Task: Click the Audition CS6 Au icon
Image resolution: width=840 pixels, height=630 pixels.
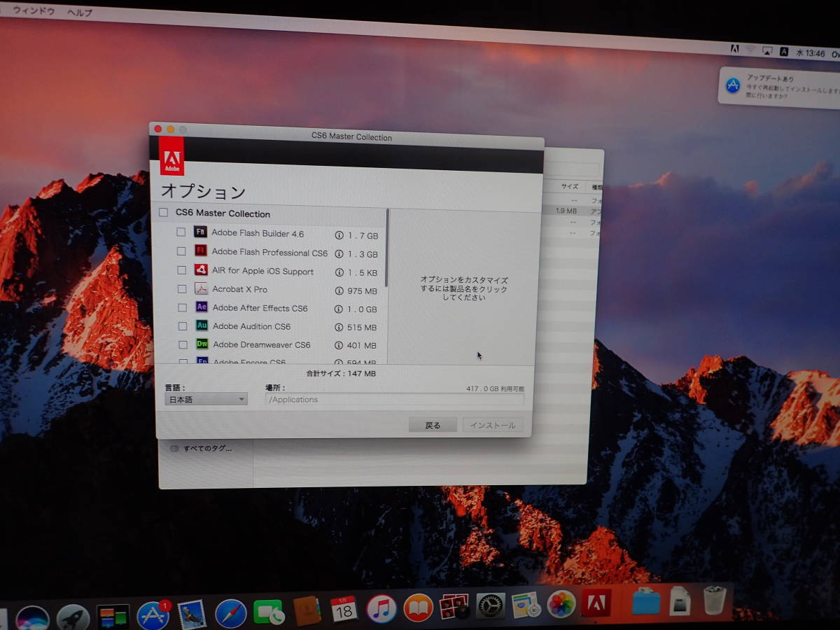Action: click(x=202, y=325)
